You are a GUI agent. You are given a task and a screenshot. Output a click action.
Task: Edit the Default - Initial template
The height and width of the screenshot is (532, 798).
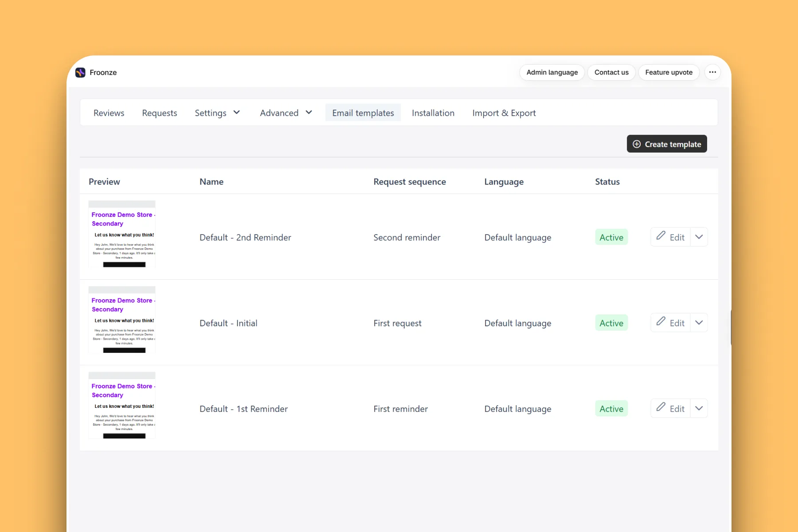coord(670,323)
